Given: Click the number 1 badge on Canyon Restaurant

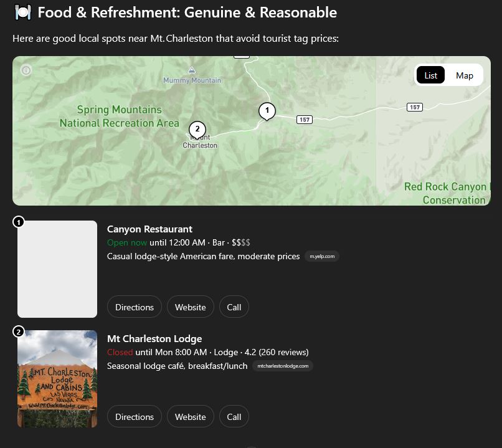Looking at the screenshot, I should click(19, 222).
